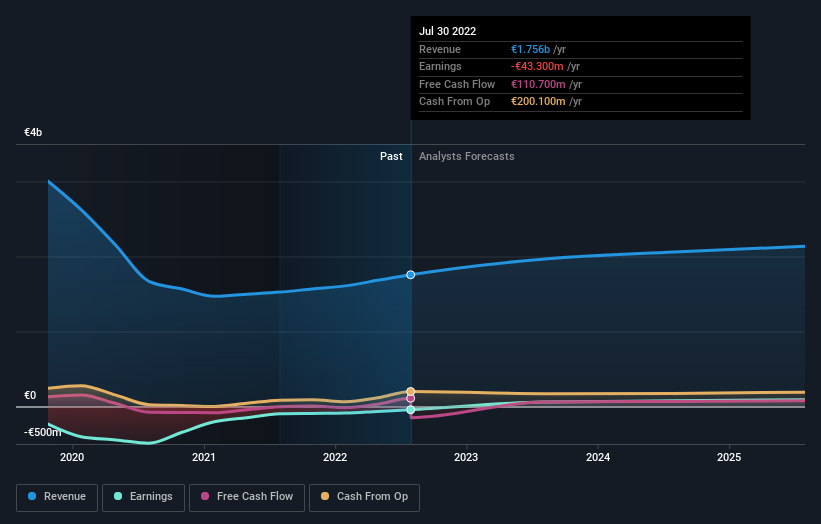Image resolution: width=821 pixels, height=524 pixels.
Task: Click the Past section label
Action: (x=391, y=156)
